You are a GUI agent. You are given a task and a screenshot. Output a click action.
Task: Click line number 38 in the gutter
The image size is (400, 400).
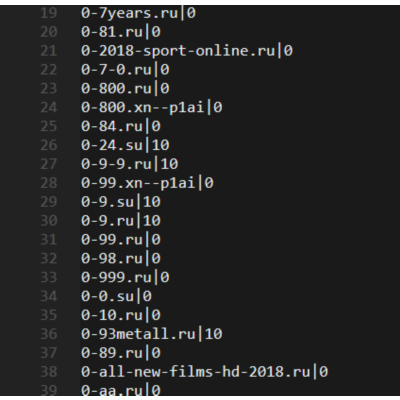coord(49,371)
